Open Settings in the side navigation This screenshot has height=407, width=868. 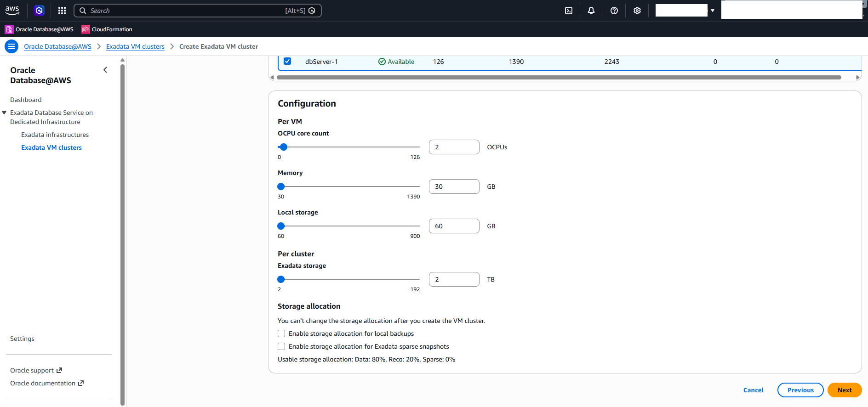(x=22, y=339)
